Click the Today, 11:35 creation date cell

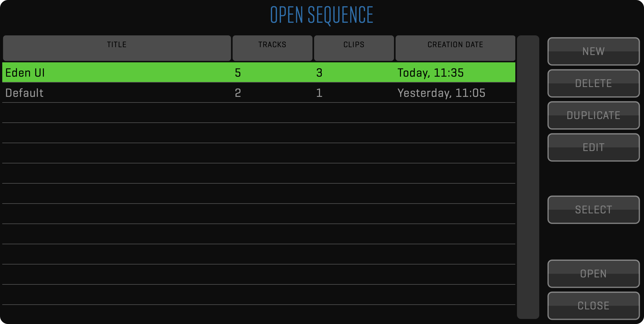point(430,73)
